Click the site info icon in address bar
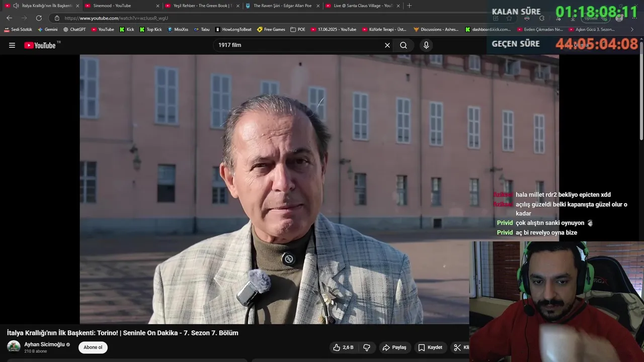The height and width of the screenshot is (362, 644). (57, 18)
